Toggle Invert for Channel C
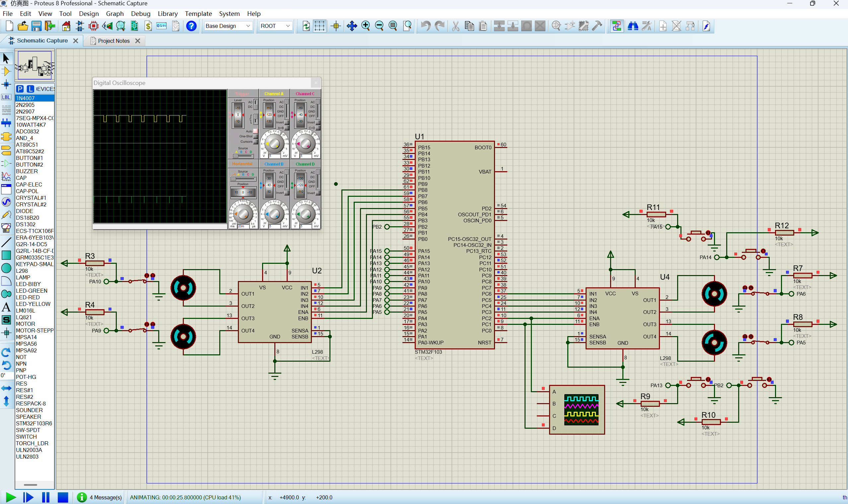 click(x=318, y=123)
